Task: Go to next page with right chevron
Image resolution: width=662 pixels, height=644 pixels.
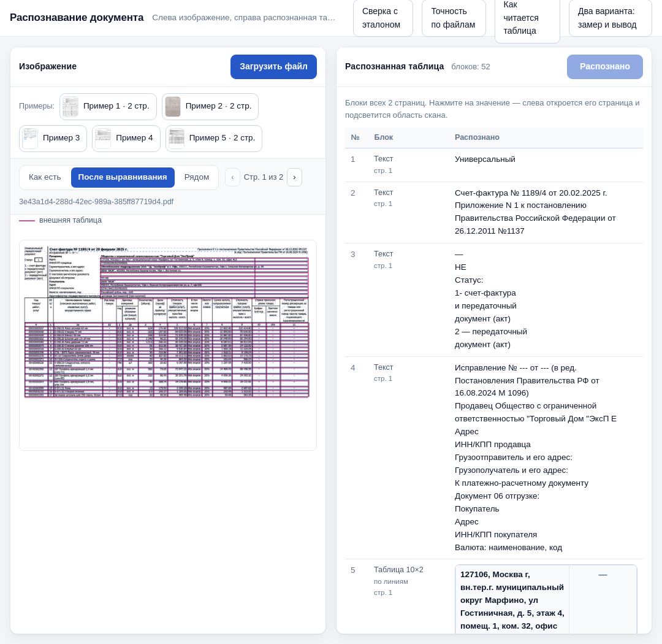Action: (x=294, y=177)
